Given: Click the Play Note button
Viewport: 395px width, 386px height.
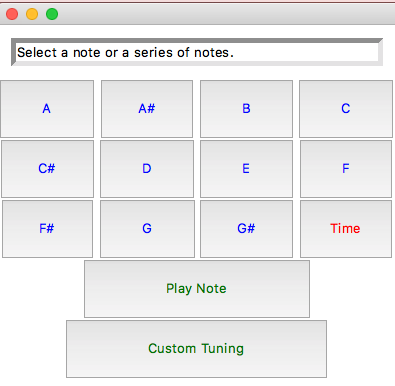Looking at the screenshot, I should click(x=197, y=289).
